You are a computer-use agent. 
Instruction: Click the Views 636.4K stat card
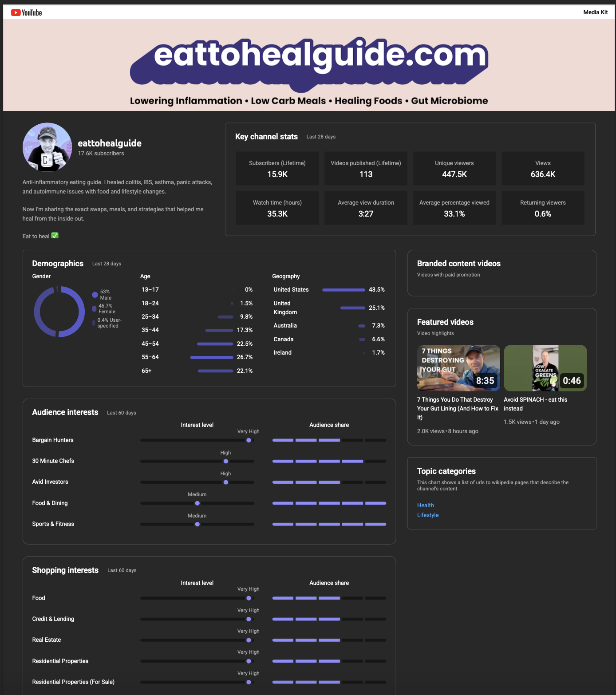click(543, 168)
